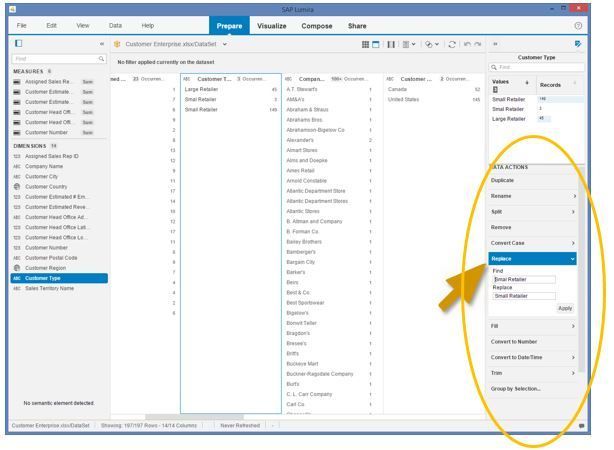The image size is (614, 450).
Task: Switch to the Prepare tab
Action: point(229,26)
